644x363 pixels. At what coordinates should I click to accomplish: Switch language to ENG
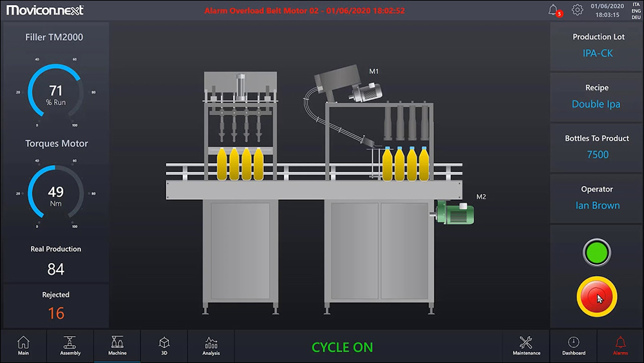636,11
